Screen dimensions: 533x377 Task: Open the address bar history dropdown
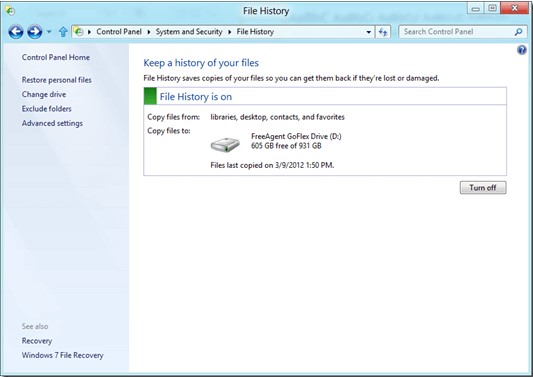point(369,32)
